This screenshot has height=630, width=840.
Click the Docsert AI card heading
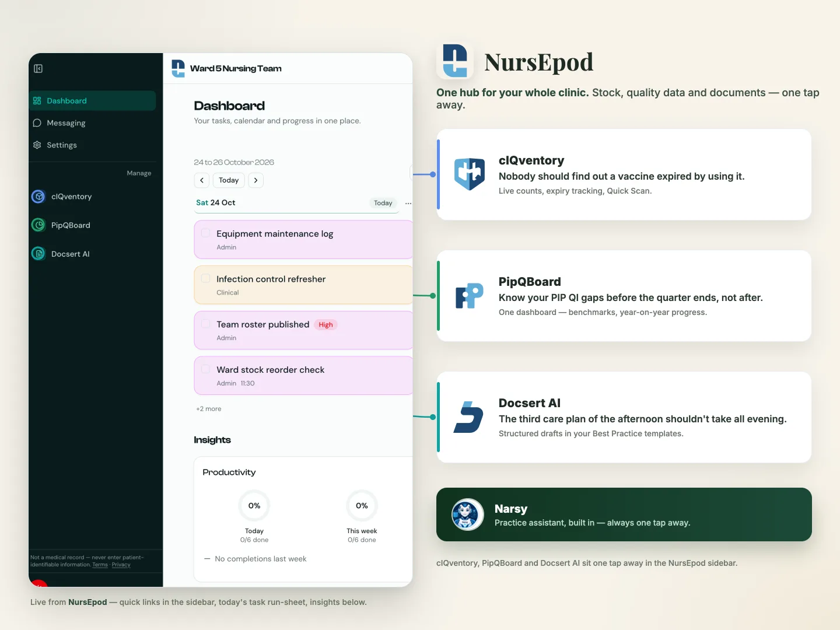click(x=530, y=403)
